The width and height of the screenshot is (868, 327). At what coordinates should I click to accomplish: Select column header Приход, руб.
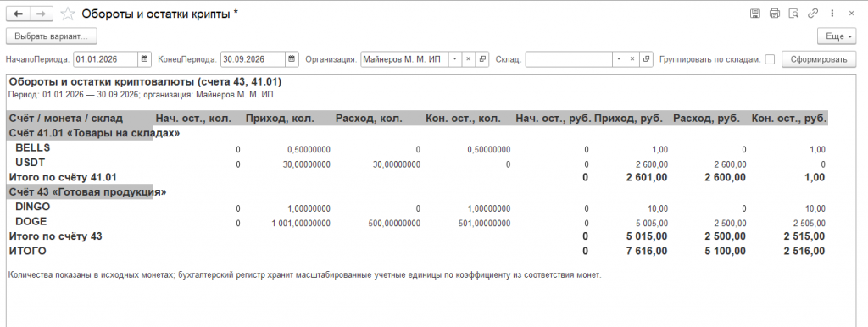628,119
